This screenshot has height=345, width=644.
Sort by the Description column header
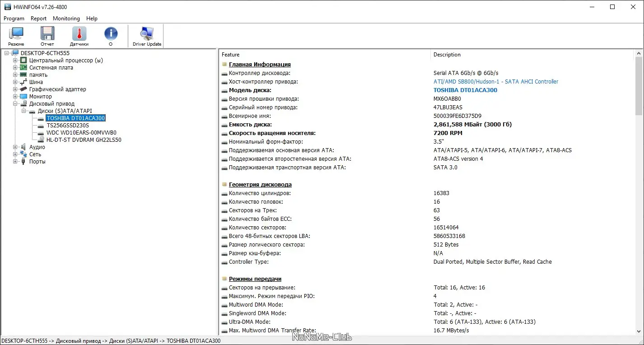[532, 55]
